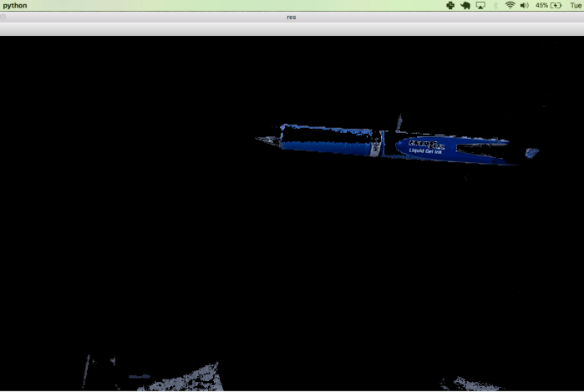Click the pen's textured blue grip
The height and width of the screenshot is (392, 584).
click(326, 146)
